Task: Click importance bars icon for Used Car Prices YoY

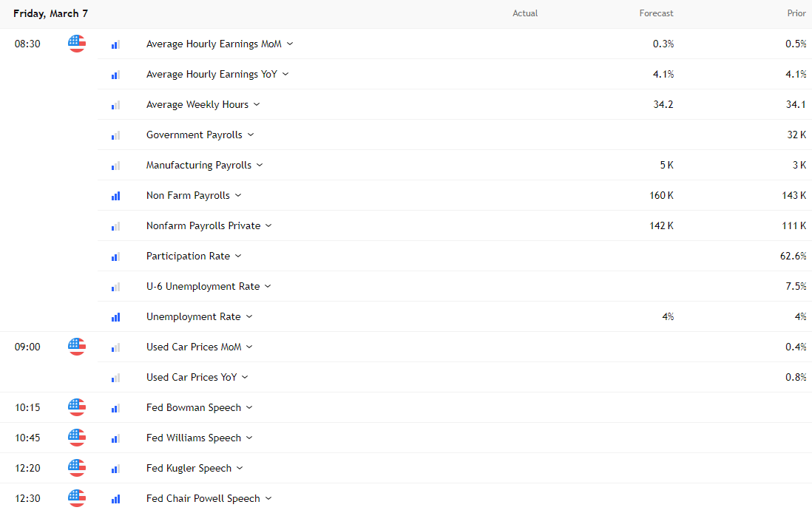Action: click(115, 378)
